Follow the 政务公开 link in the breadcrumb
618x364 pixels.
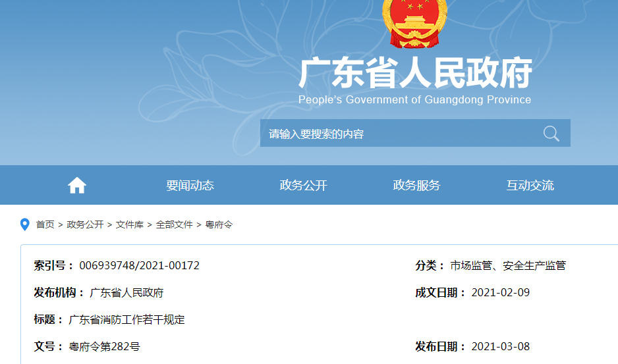pyautogui.click(x=85, y=224)
